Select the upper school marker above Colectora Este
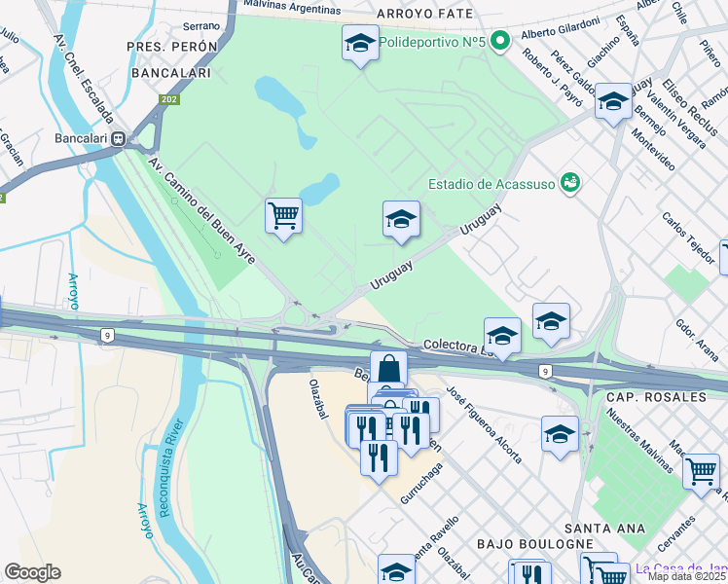The width and height of the screenshot is (728, 584). click(x=551, y=322)
